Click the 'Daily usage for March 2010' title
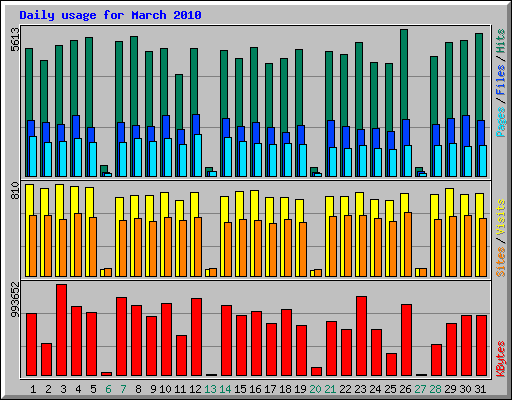Viewport: 512px width, 400px height. [x=110, y=15]
